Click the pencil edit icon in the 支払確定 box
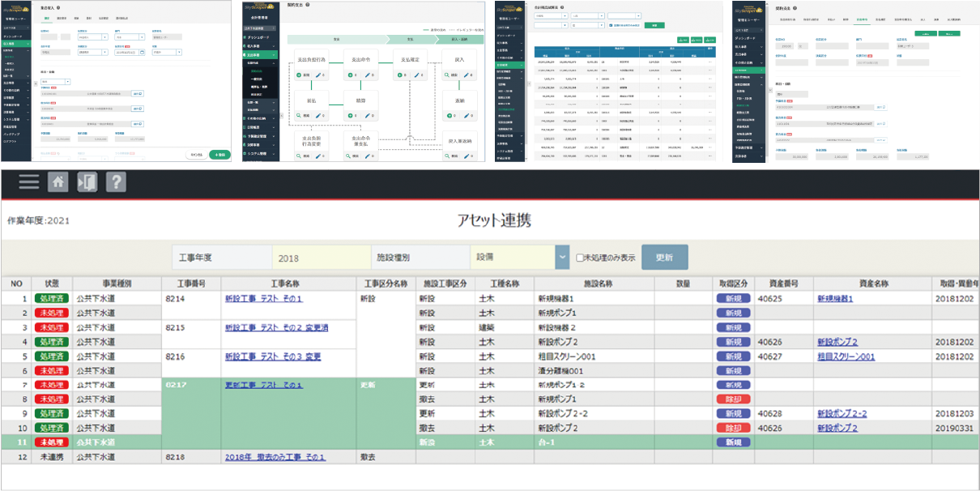Image resolution: width=980 pixels, height=491 pixels. point(416,75)
